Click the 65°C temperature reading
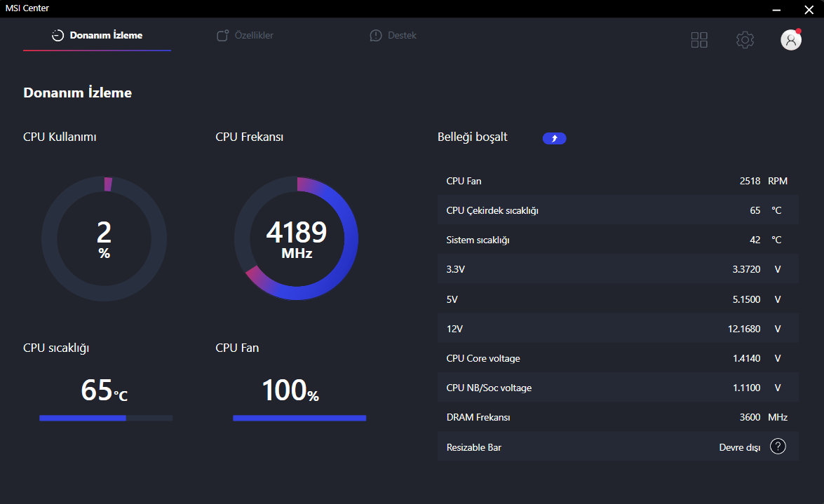The image size is (824, 504). point(104,390)
